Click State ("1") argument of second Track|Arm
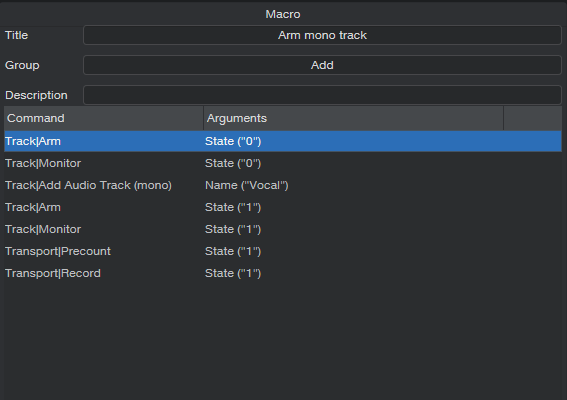This screenshot has width=567, height=400. click(233, 207)
